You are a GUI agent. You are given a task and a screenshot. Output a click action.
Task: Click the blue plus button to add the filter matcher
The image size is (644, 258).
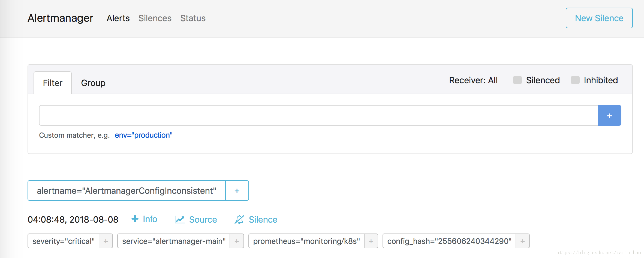tap(609, 115)
